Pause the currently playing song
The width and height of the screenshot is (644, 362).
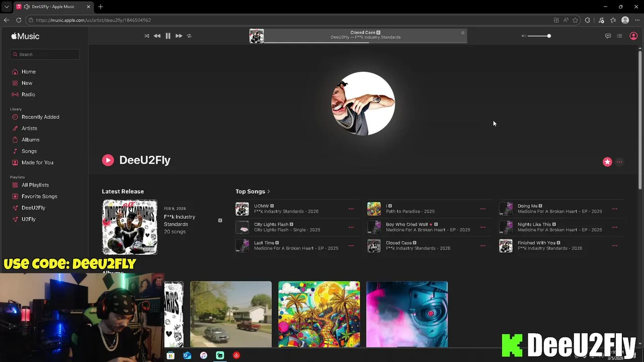[x=168, y=36]
